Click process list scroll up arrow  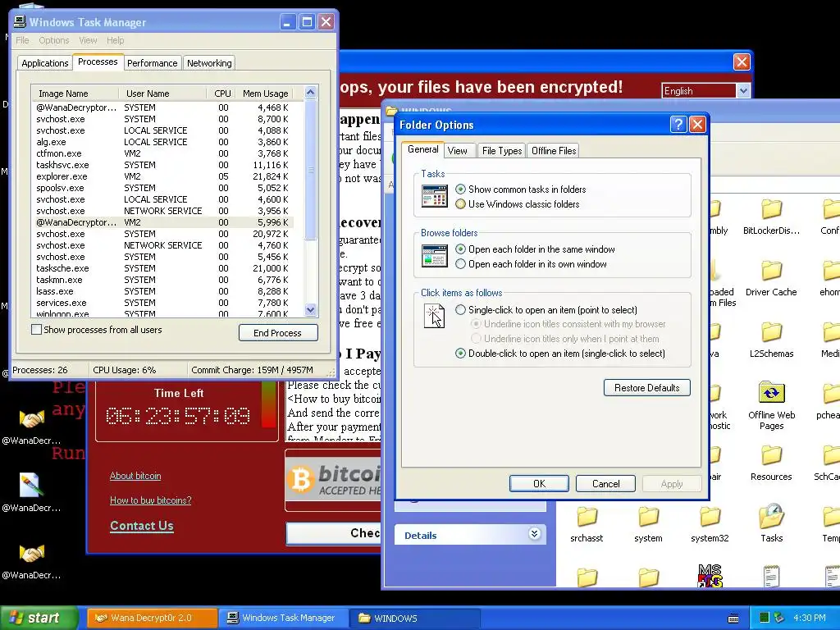click(x=310, y=93)
